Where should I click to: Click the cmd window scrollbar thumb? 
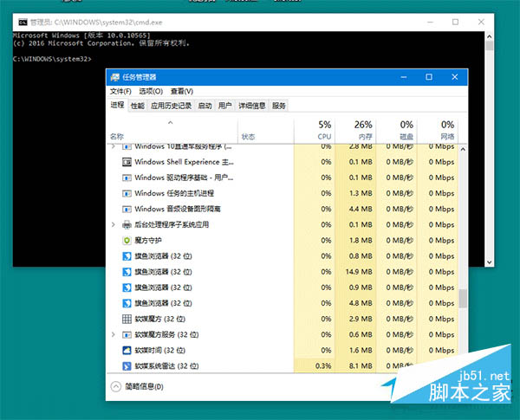(x=489, y=46)
